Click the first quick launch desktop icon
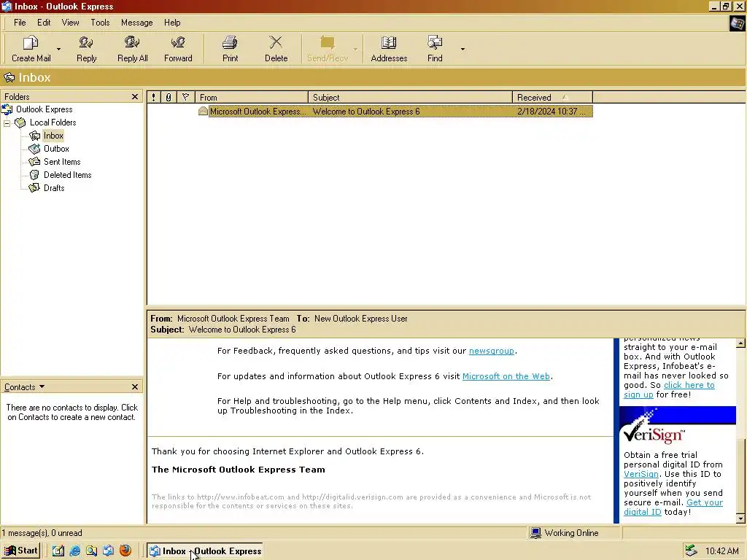 (58, 551)
